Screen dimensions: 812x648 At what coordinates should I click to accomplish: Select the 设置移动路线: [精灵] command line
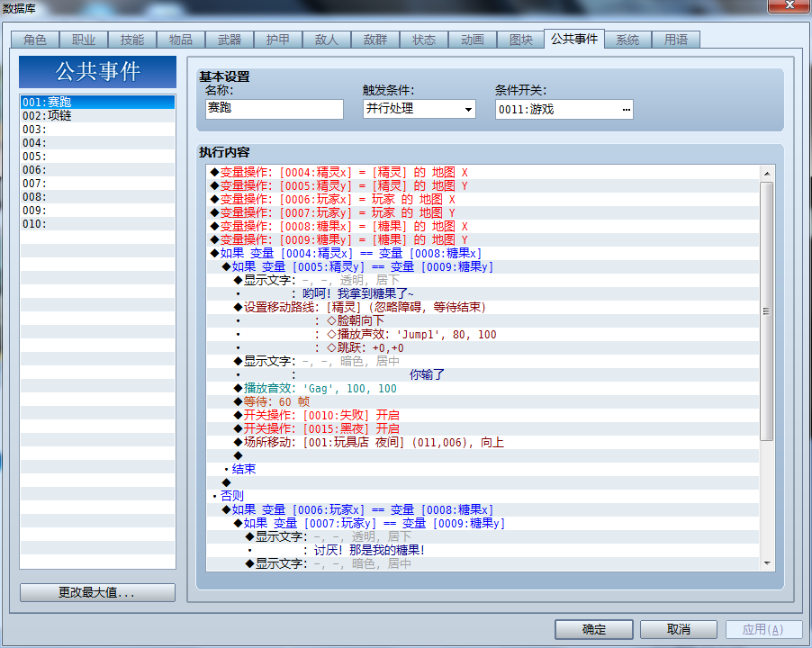click(x=483, y=307)
